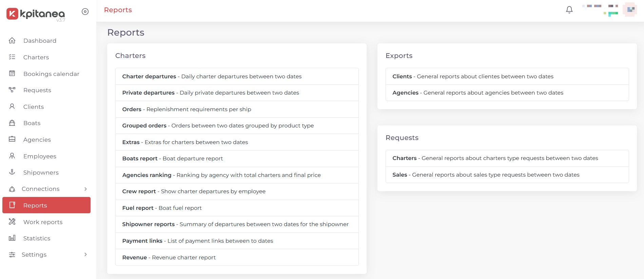
Task: Open the Charter departures report
Action: coord(237,76)
